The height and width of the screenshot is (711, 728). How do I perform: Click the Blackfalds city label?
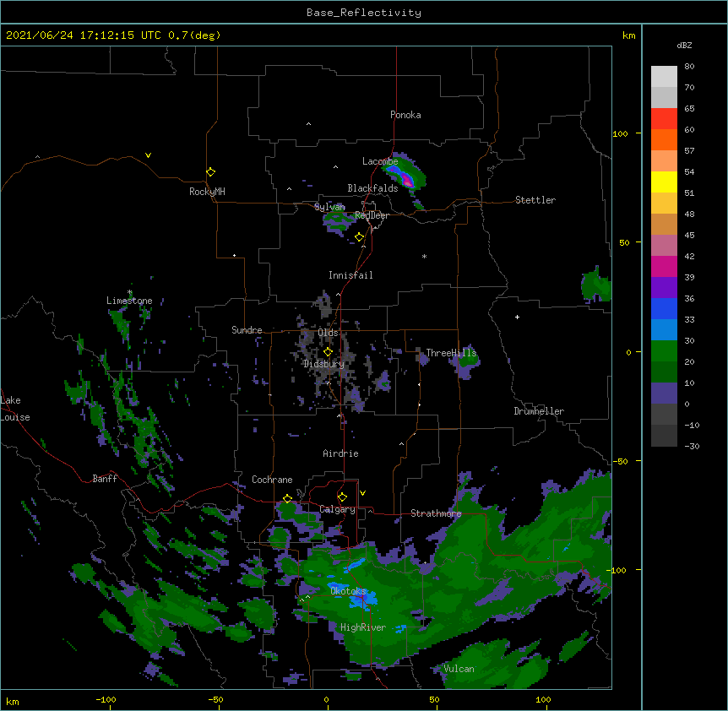click(372, 188)
